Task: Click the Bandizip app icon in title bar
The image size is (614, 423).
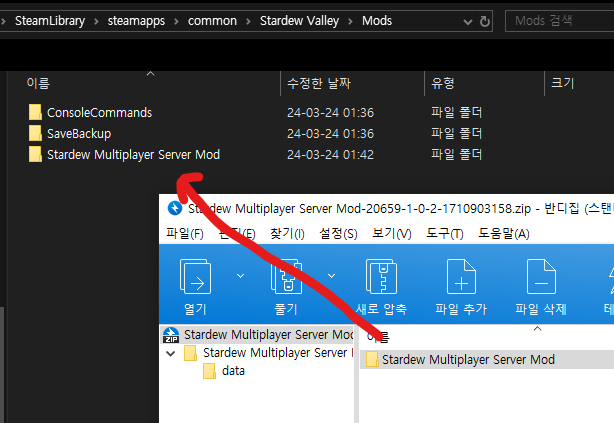Action: (x=175, y=208)
